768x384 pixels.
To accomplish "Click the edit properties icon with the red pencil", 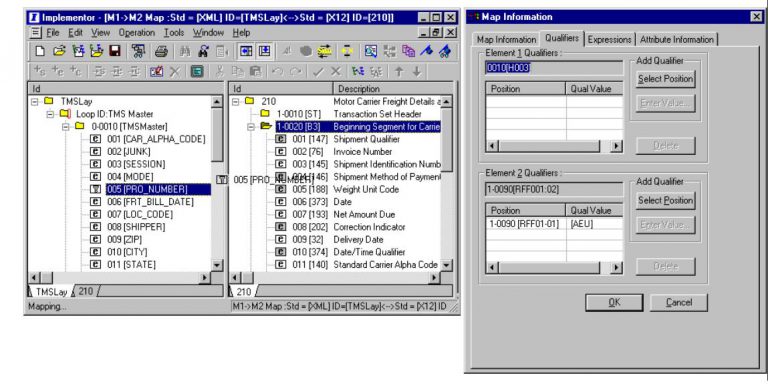I will (x=157, y=72).
